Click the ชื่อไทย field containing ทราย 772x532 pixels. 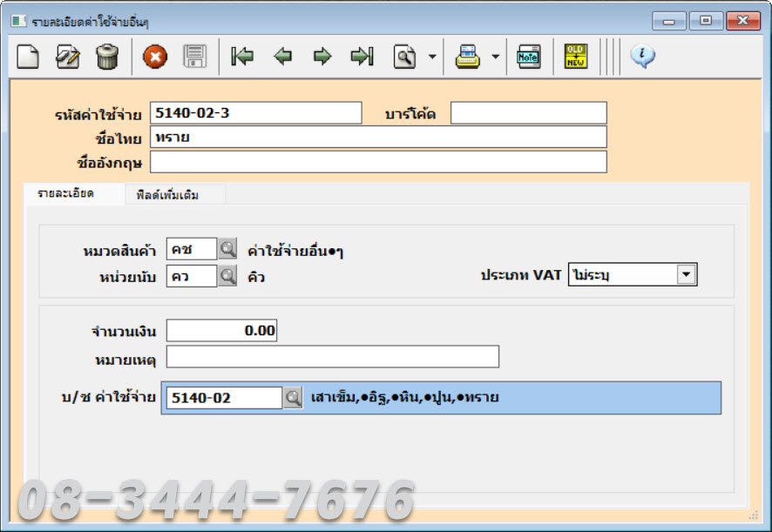(x=378, y=138)
